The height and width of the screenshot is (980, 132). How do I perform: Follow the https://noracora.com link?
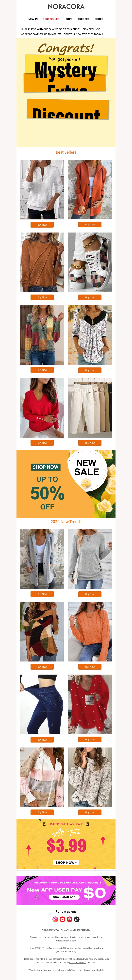(66, 940)
